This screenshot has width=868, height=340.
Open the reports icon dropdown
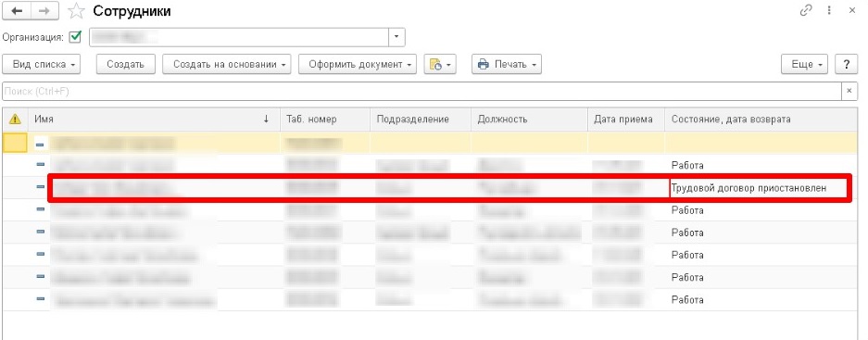(x=439, y=64)
